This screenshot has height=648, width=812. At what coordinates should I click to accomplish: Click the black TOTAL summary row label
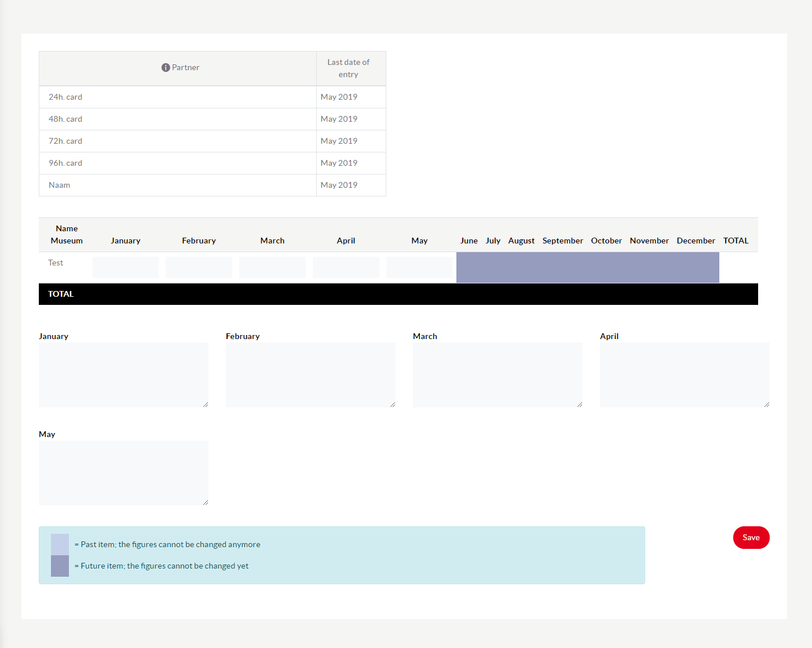click(61, 294)
